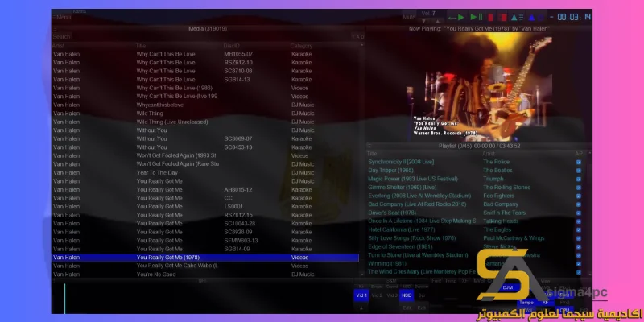The image size is (644, 322).
Task: Toggle AP checkbox for Day Tripper (1965)
Action: click(579, 171)
